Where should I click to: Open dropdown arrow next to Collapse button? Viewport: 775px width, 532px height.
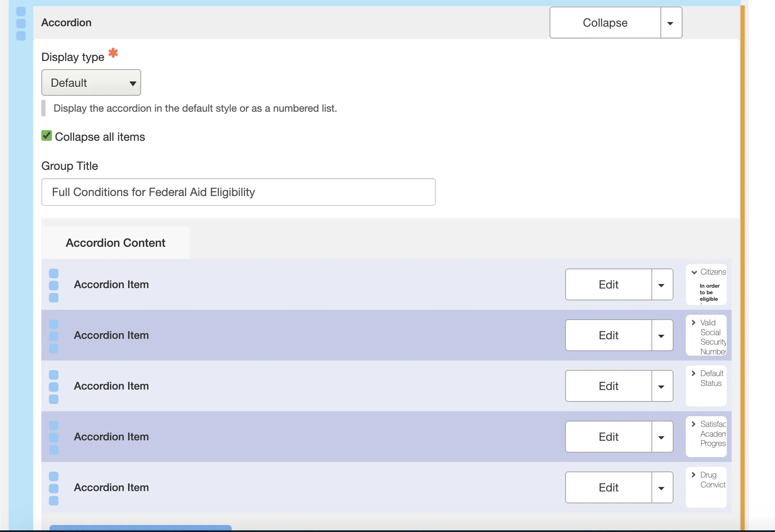(x=671, y=23)
